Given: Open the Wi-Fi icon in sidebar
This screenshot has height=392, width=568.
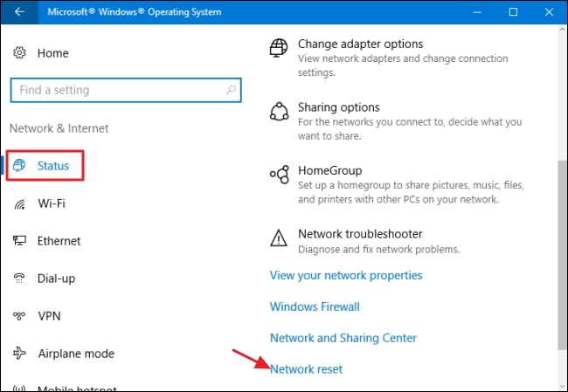Looking at the screenshot, I should tap(19, 203).
